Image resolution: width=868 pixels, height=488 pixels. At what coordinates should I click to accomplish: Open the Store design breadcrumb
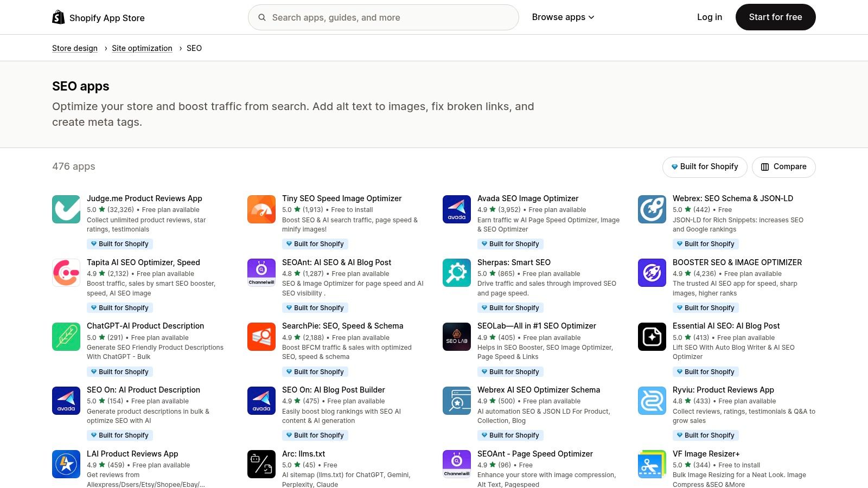(x=74, y=48)
